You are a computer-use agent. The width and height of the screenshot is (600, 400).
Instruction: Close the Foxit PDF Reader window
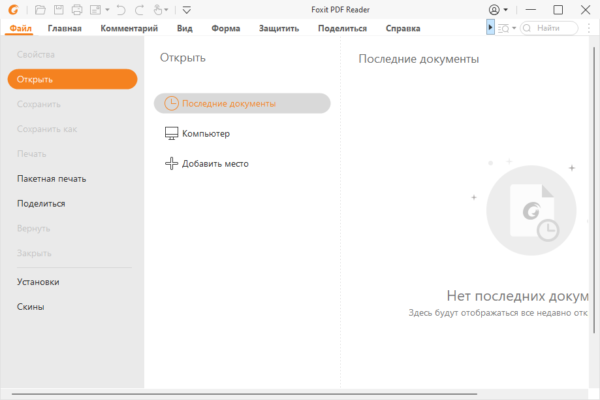(x=585, y=10)
